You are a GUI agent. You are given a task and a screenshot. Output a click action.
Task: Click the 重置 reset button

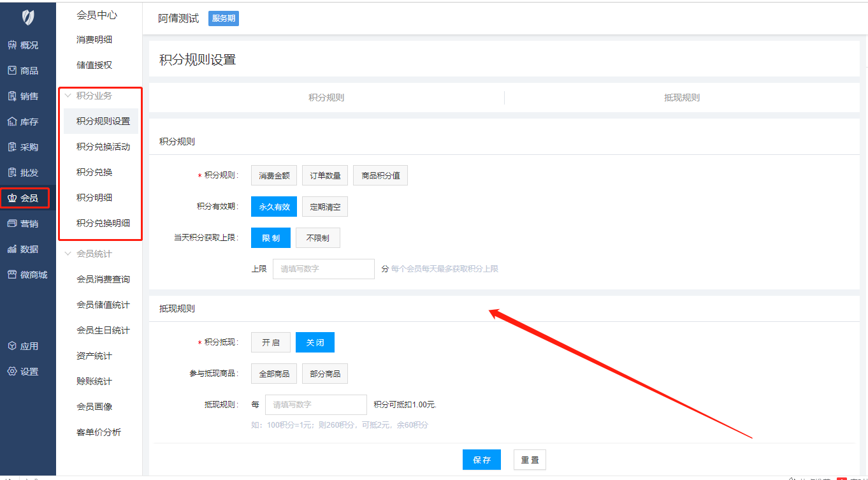pyautogui.click(x=530, y=460)
